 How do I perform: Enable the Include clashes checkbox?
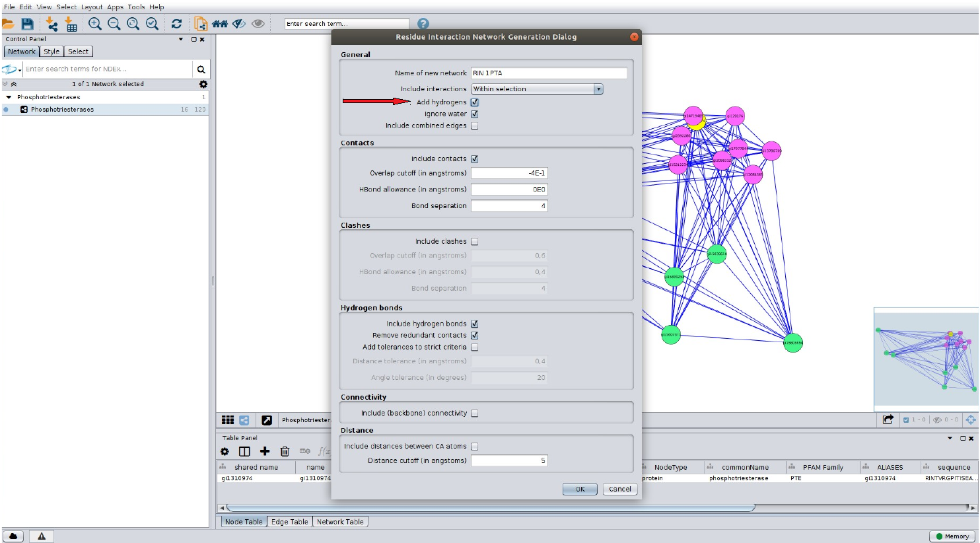475,242
